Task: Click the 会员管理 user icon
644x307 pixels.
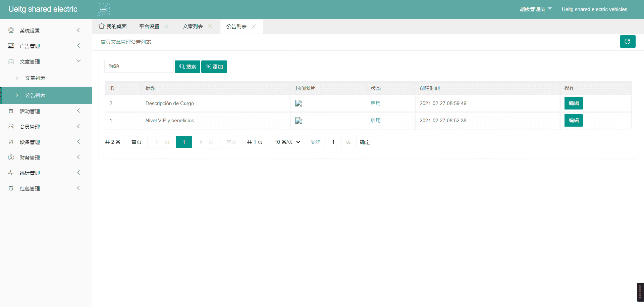Action: pos(11,127)
